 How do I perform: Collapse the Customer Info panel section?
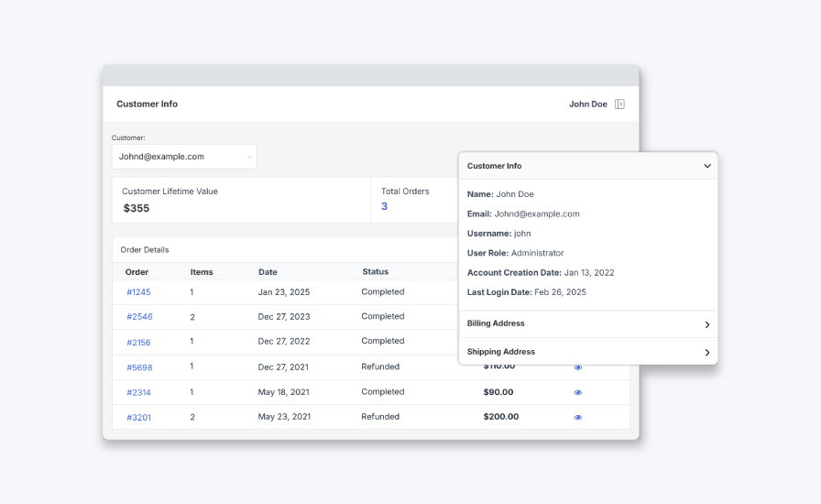tap(706, 167)
